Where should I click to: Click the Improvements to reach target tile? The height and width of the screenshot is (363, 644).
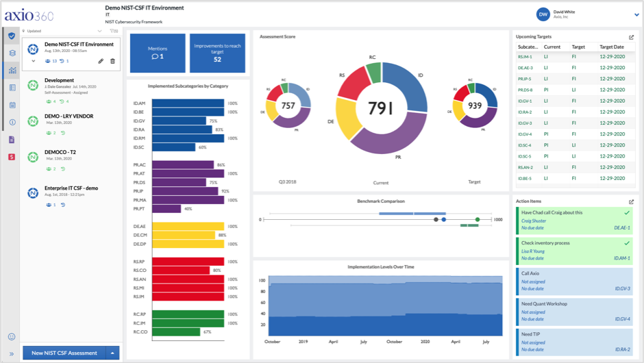pos(217,53)
